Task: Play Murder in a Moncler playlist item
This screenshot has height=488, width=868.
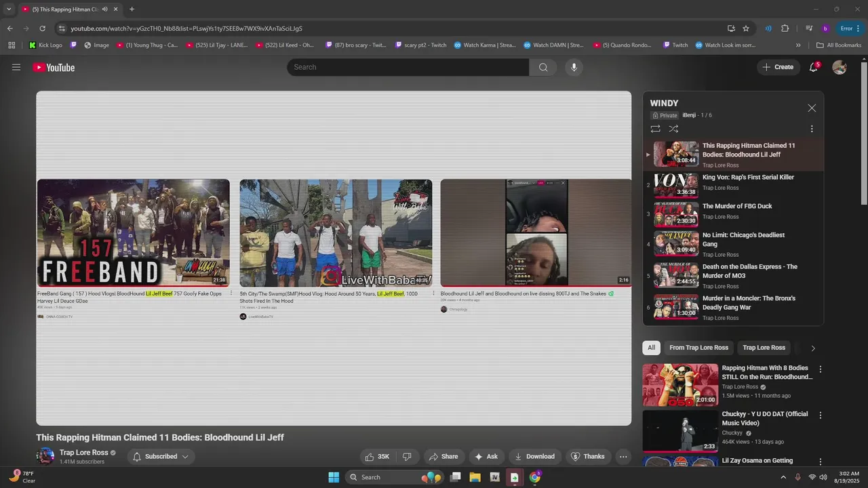Action: [733, 306]
